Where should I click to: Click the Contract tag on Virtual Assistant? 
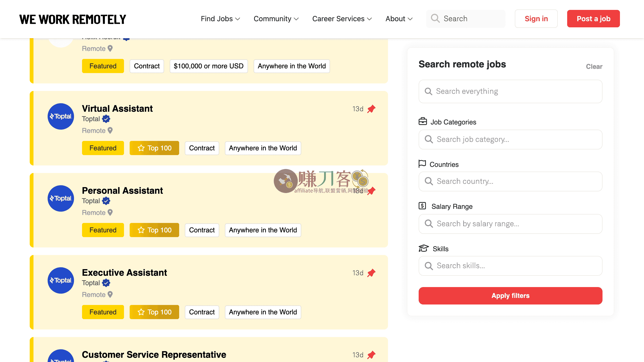pyautogui.click(x=202, y=148)
